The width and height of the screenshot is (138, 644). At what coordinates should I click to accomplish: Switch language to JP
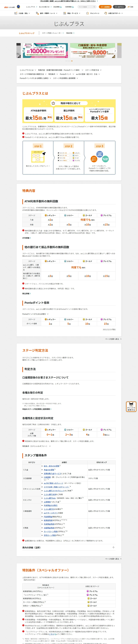[128, 7]
